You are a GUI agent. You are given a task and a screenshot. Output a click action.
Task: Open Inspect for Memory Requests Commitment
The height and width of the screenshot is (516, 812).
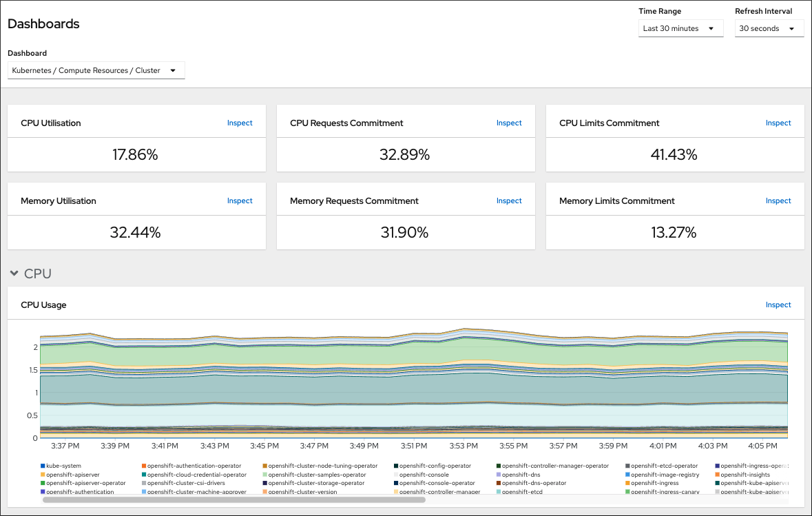tap(509, 201)
